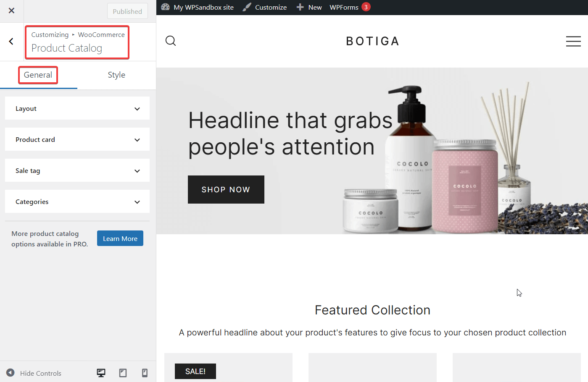The width and height of the screenshot is (588, 382).
Task: Click the Featured Collection heading
Action: [372, 310]
